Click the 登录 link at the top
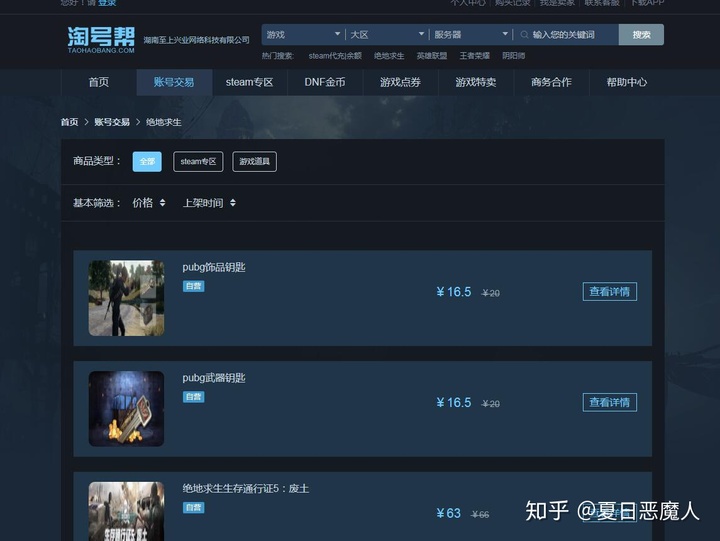Image resolution: width=720 pixels, height=541 pixels. (x=107, y=3)
